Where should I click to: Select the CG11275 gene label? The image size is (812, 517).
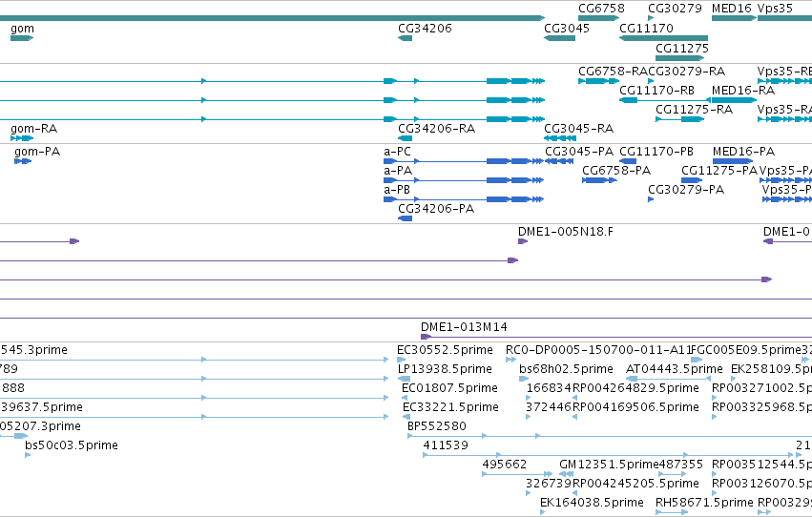(682, 49)
